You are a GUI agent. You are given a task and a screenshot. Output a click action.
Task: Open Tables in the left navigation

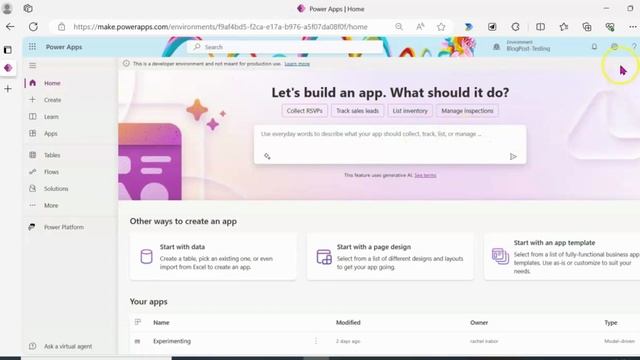click(52, 155)
